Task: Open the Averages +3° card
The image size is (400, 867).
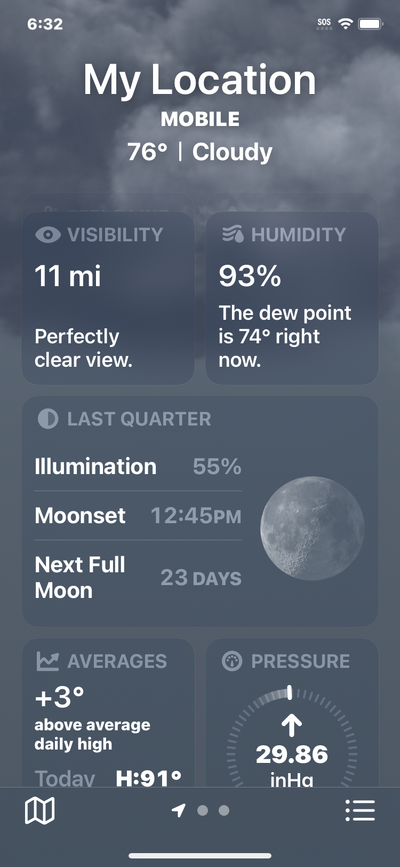Action: tap(108, 713)
